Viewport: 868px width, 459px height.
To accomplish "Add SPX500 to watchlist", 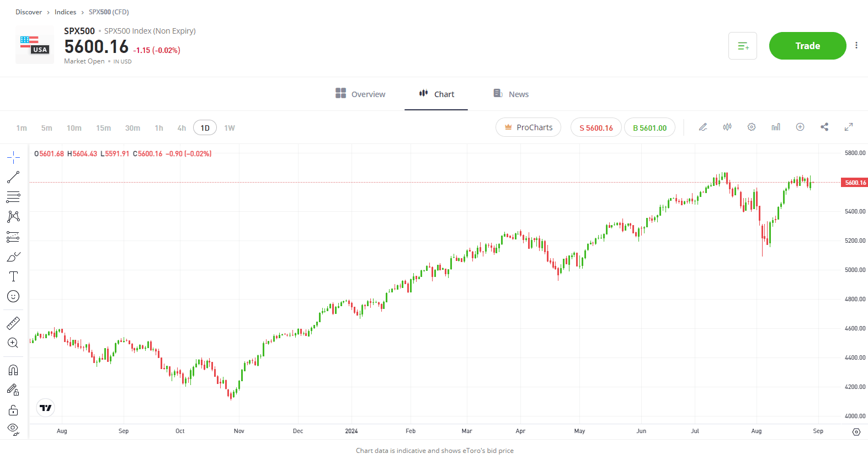I will point(743,46).
